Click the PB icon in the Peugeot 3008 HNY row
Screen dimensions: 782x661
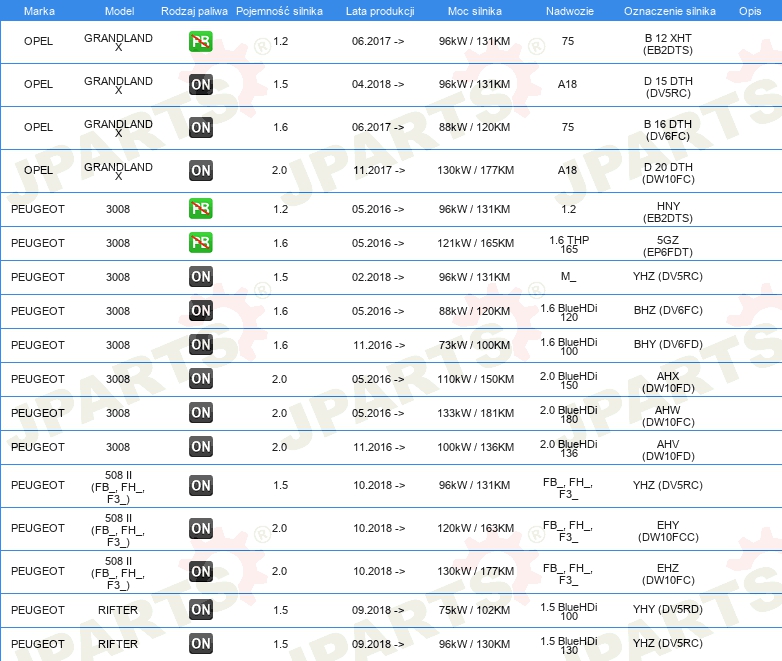click(x=201, y=209)
